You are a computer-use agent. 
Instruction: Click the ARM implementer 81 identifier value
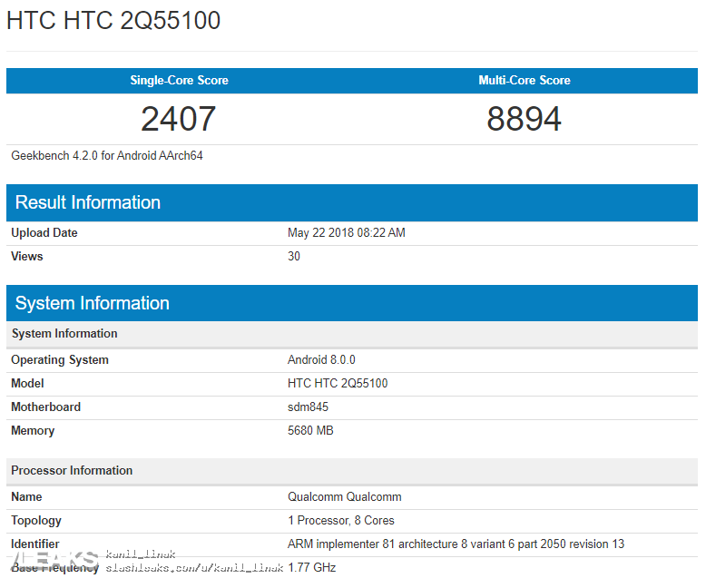[456, 544]
